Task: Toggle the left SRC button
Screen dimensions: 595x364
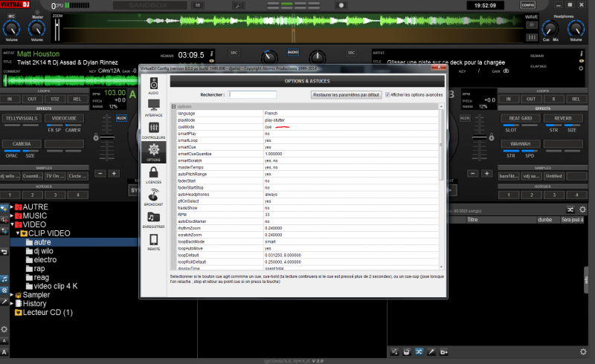Action: [x=234, y=53]
